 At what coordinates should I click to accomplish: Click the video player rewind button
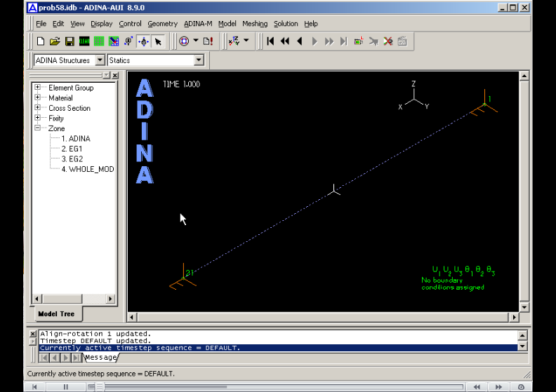(477, 386)
